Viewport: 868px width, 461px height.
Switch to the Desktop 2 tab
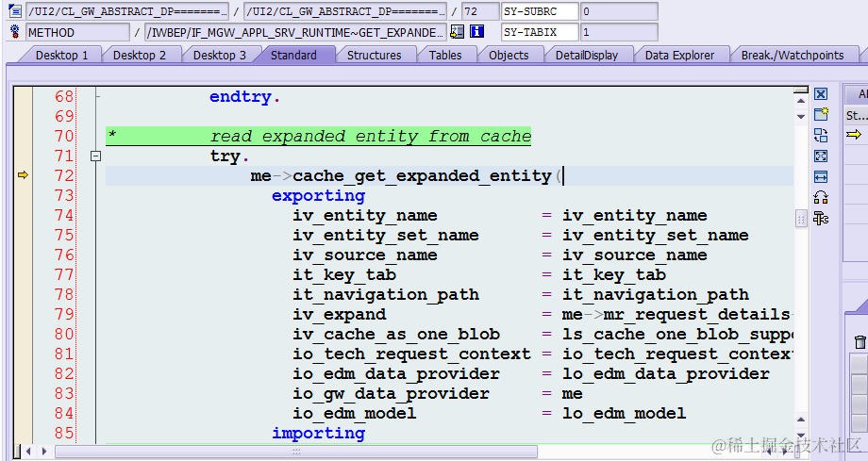tap(140, 55)
